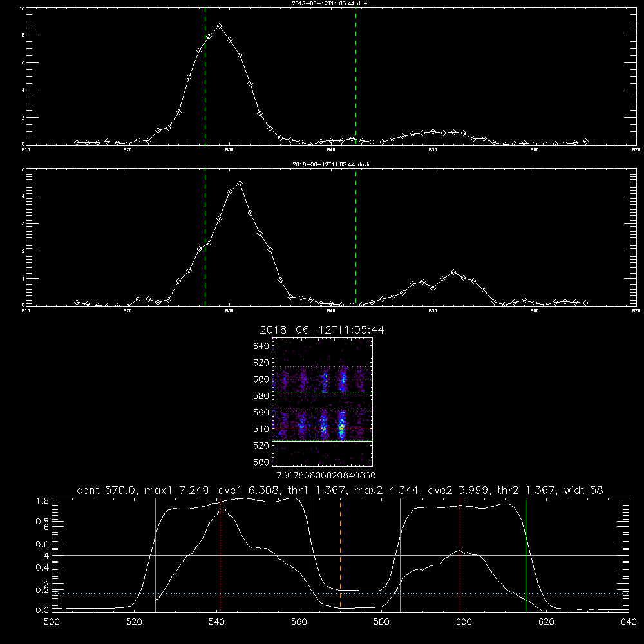Click the secondary peak near 850 in dusk plot
The image size is (644, 644).
[453, 272]
